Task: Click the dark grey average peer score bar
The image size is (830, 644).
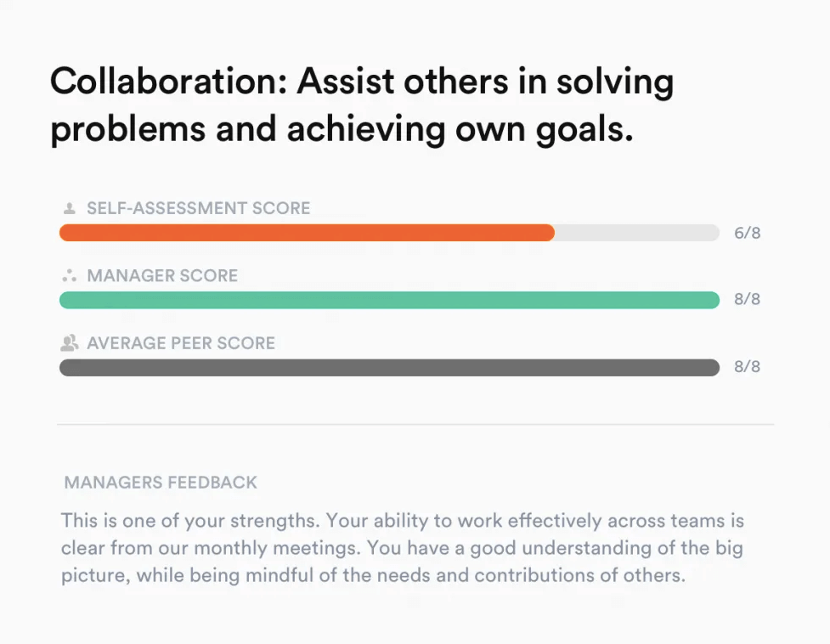Action: coord(389,368)
